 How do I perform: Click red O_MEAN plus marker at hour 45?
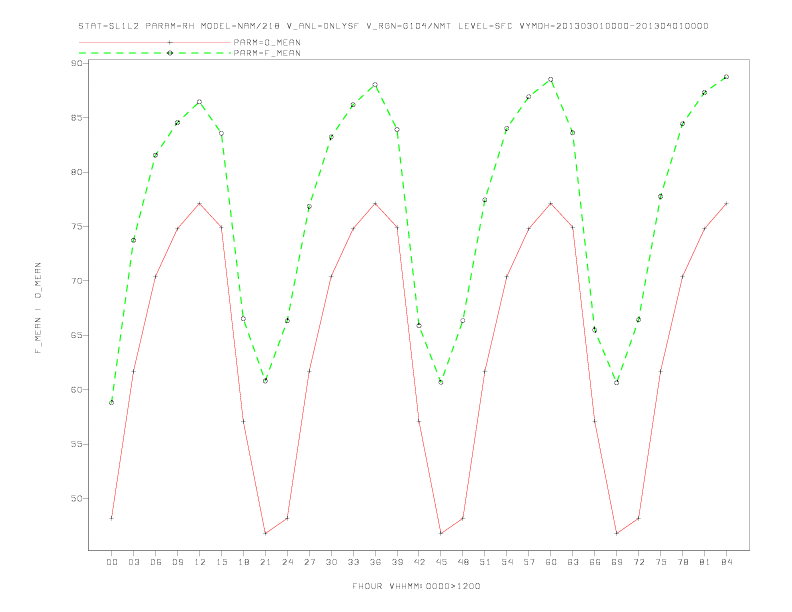(441, 533)
